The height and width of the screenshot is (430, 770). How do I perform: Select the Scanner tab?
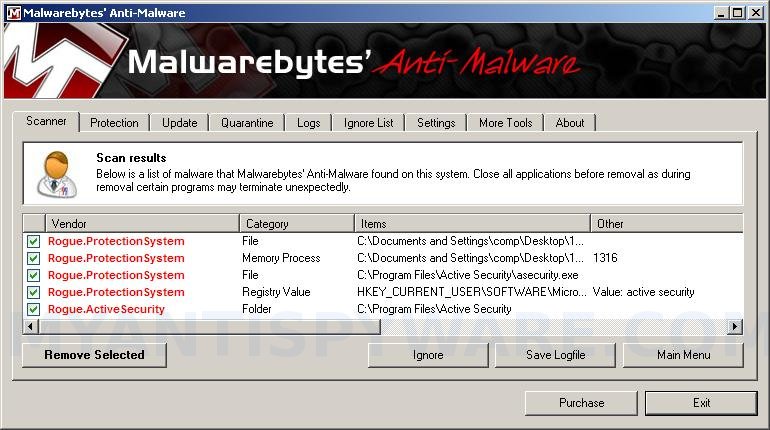click(46, 121)
